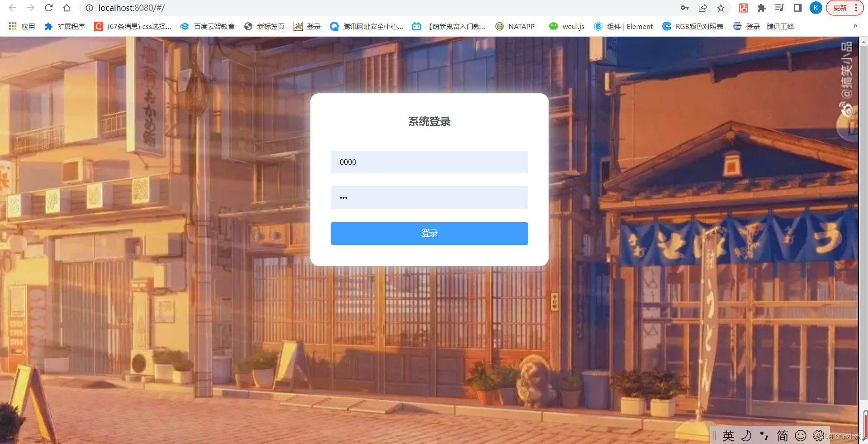Expand hidden bookmarks with double chevron
Image resolution: width=868 pixels, height=444 pixels.
[x=855, y=26]
